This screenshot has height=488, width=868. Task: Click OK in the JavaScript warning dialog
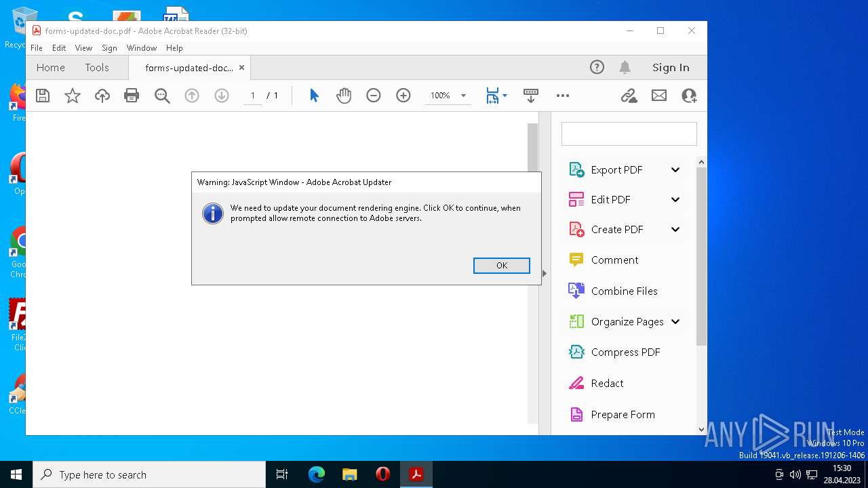point(502,266)
